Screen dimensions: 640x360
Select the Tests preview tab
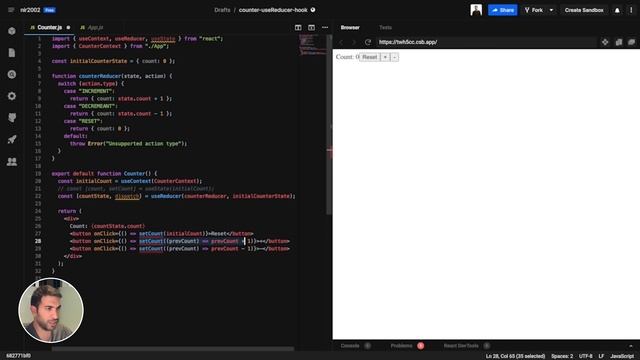[385, 27]
